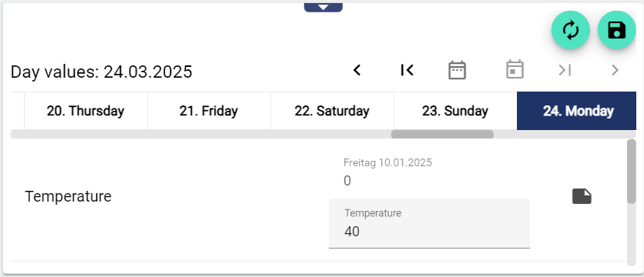Go to the next day with the right chevron
Image resolution: width=644 pixels, height=277 pixels.
(x=615, y=71)
